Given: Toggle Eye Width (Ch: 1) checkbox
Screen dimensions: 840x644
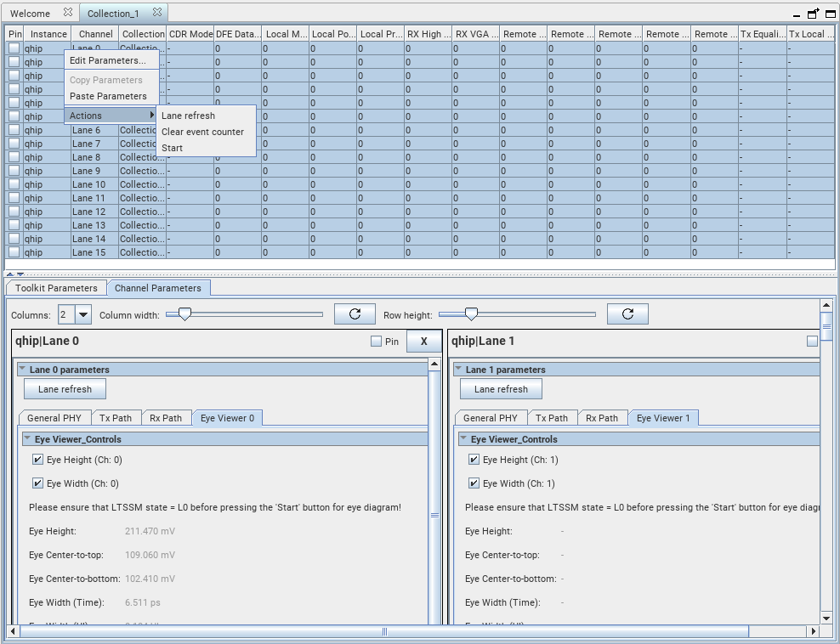Looking at the screenshot, I should [474, 483].
